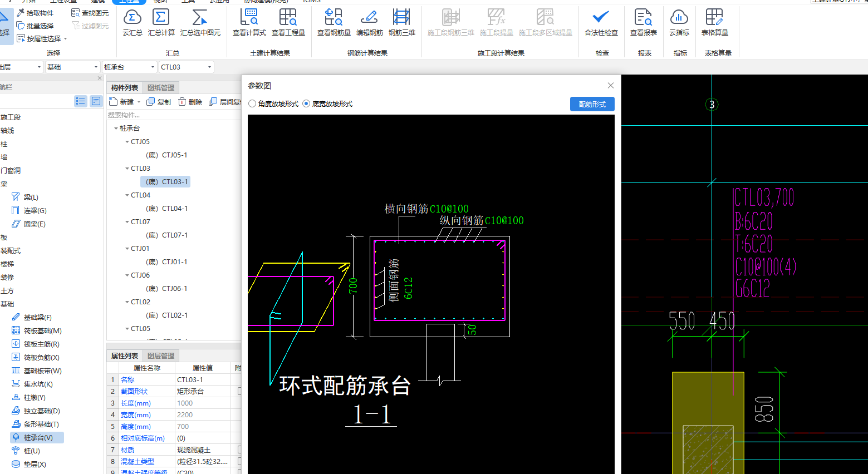Click 新建 to create a new component
868x474 pixels.
coord(122,102)
